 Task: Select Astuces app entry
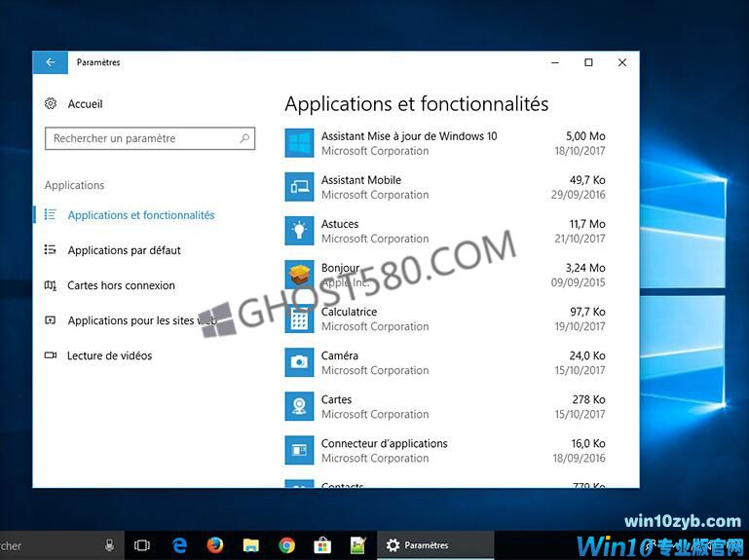pos(445,231)
